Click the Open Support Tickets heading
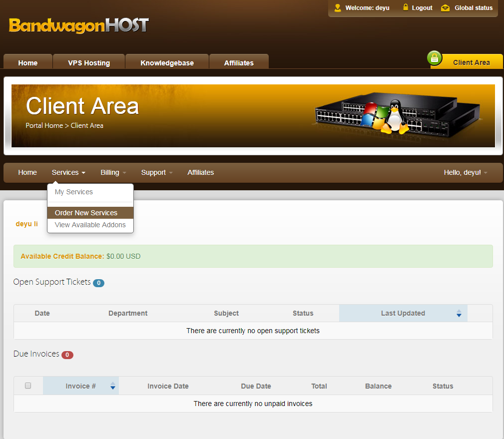The width and height of the screenshot is (504, 439). pos(52,282)
